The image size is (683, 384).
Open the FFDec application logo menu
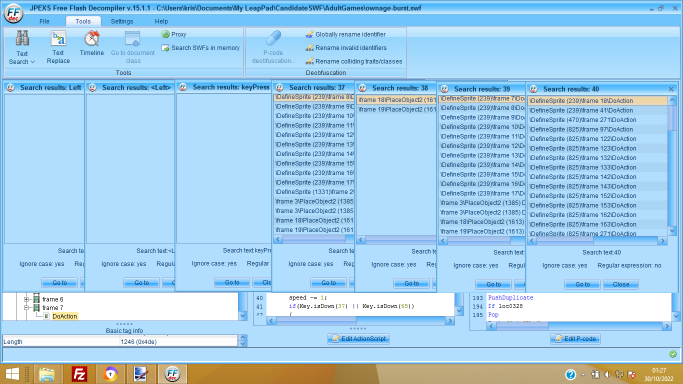click(x=14, y=13)
